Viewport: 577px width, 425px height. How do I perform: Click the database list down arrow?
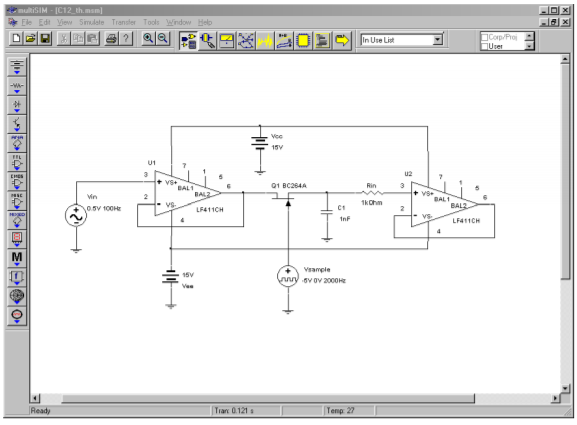click(x=529, y=46)
